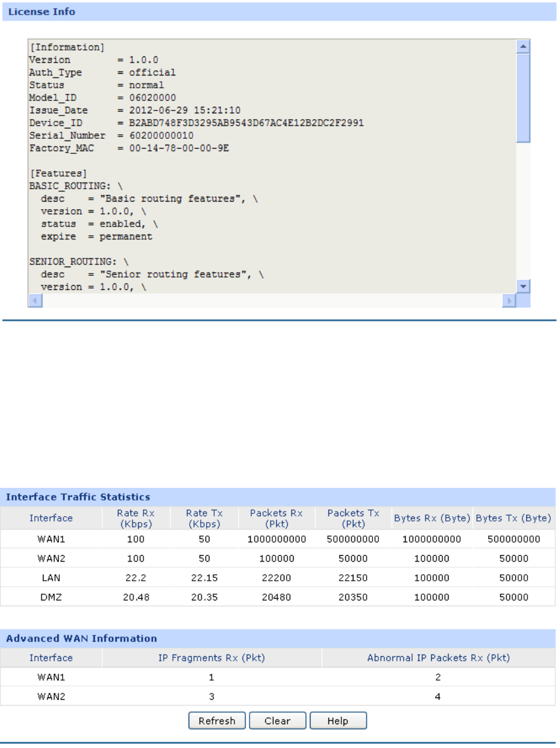Click the Bytes Rx (Byte) column header

[432, 518]
